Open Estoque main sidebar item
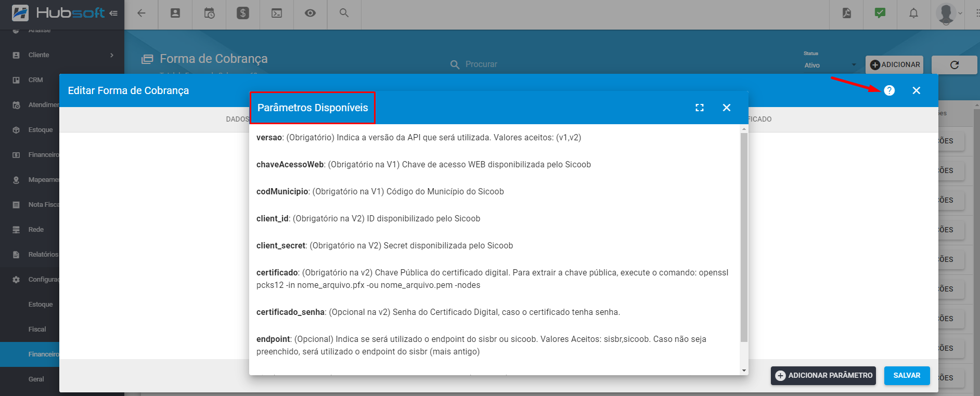980x396 pixels. 41,130
